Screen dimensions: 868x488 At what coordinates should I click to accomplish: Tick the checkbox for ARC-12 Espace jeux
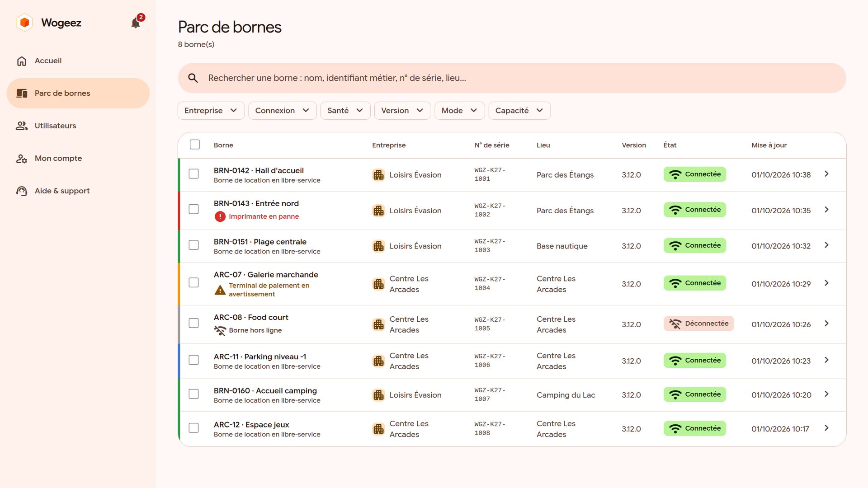point(193,428)
